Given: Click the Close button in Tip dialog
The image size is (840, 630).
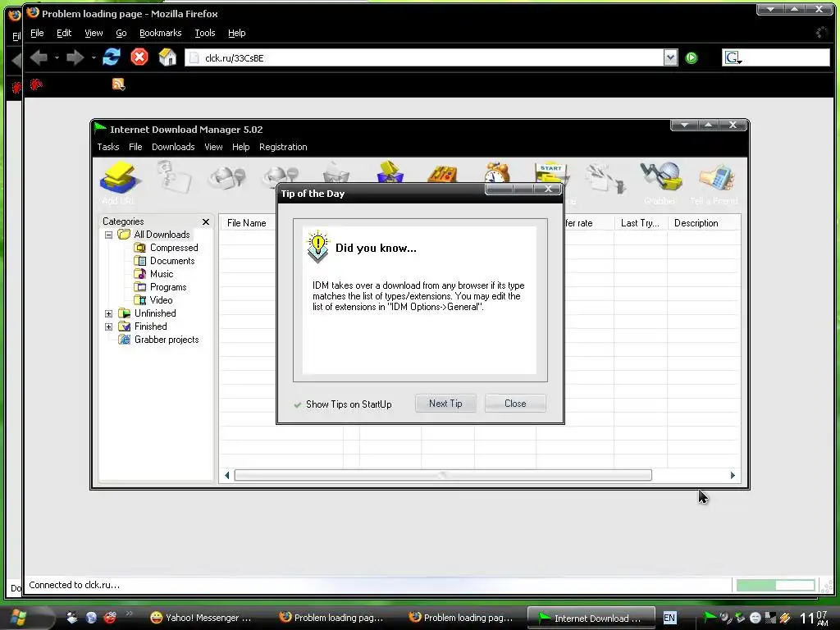Looking at the screenshot, I should pyautogui.click(x=515, y=404).
